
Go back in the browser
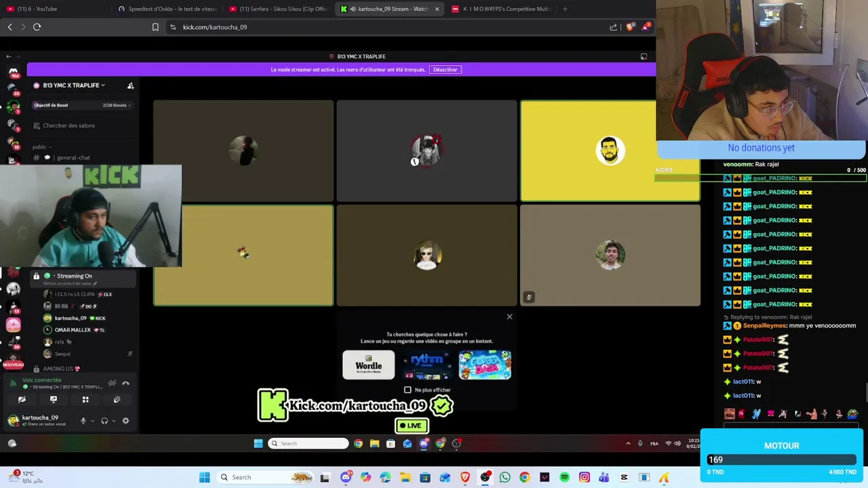point(9,27)
